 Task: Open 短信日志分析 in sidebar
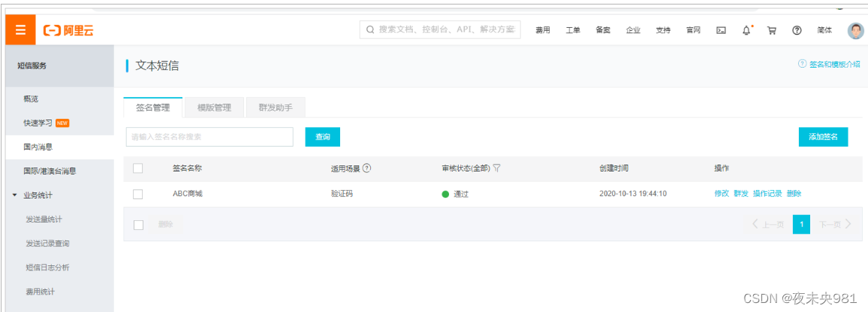click(x=47, y=268)
